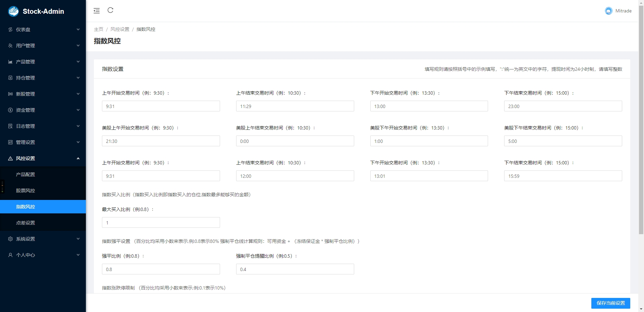The width and height of the screenshot is (644, 312).
Task: Expand the 管理设置 menu chevron
Action: pos(78,142)
